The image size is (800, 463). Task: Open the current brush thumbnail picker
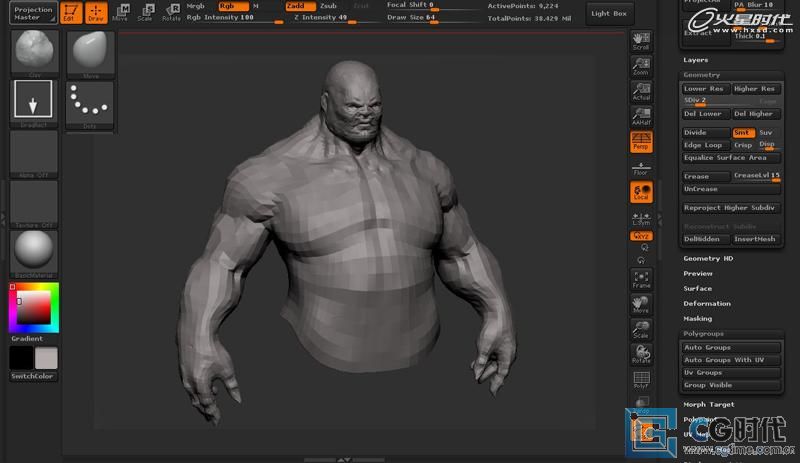34,53
